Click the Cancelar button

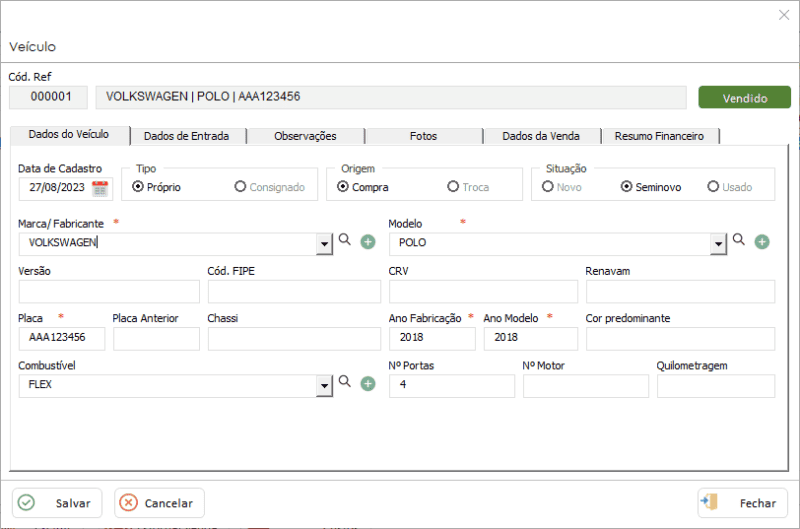click(159, 503)
